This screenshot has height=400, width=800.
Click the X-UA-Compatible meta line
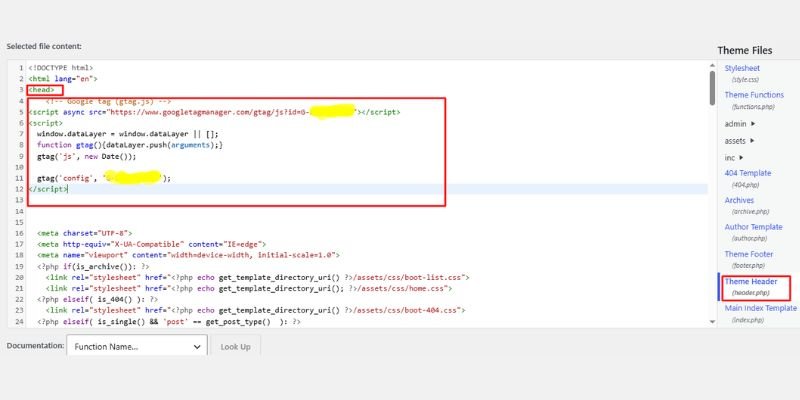[151, 244]
